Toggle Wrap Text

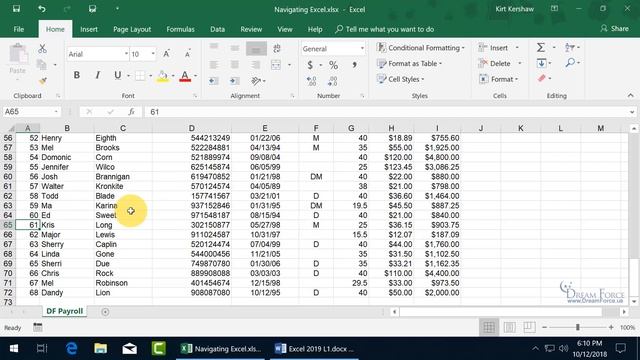coord(277,49)
